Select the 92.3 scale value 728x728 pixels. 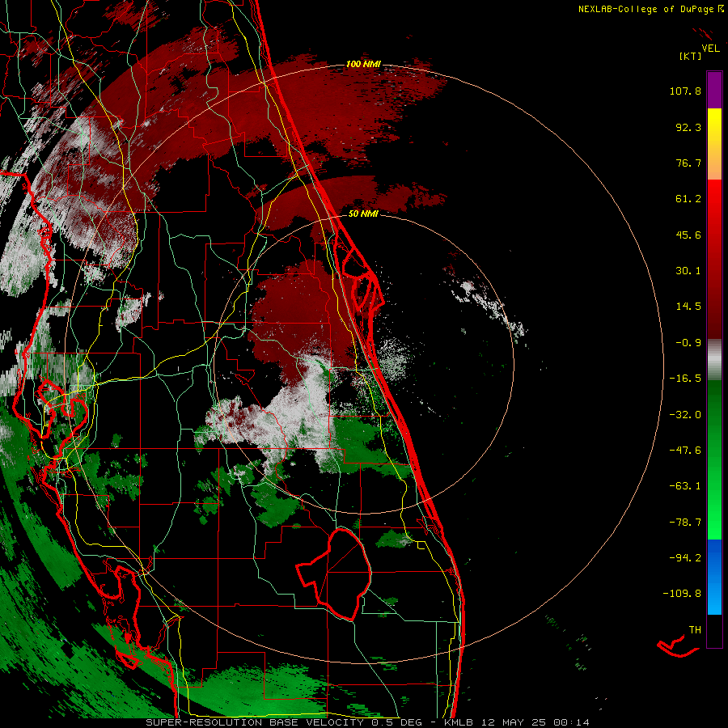[x=688, y=127]
